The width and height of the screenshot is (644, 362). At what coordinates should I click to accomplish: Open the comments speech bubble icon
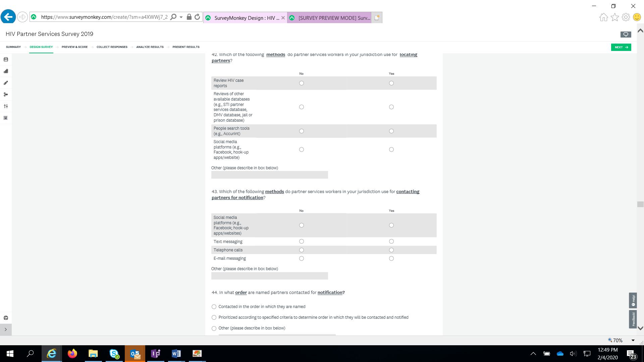click(x=626, y=34)
